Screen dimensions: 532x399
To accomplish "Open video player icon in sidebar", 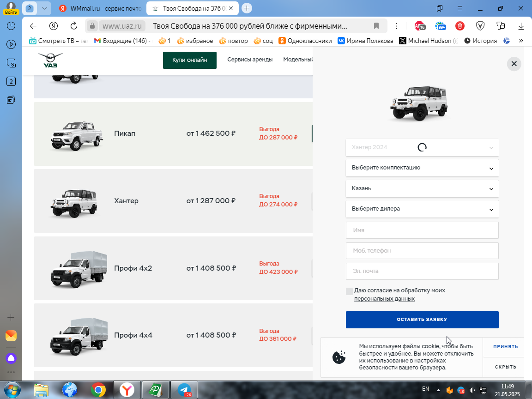I will (x=11, y=44).
